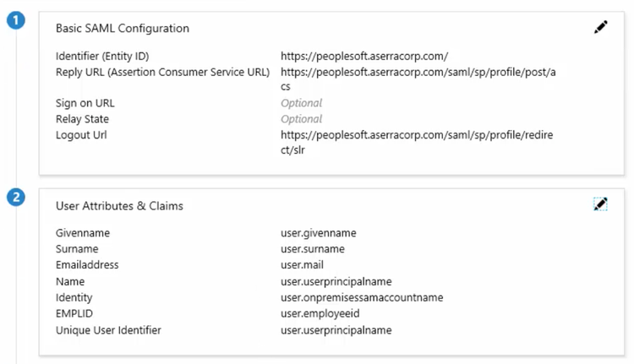Click the EMPLID claim label
The height and width of the screenshot is (364, 634).
pyautogui.click(x=74, y=313)
